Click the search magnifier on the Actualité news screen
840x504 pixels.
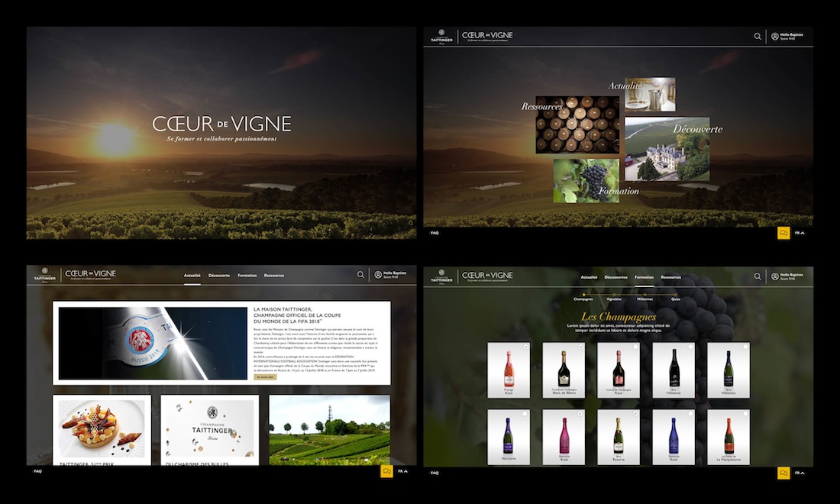(360, 275)
